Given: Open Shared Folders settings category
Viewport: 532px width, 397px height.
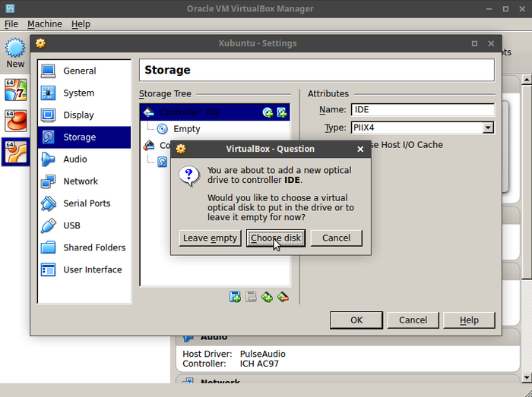Looking at the screenshot, I should (x=84, y=247).
